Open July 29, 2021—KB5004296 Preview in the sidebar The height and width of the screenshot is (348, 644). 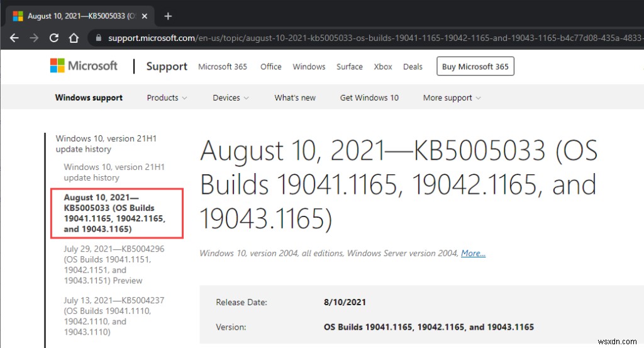114,264
